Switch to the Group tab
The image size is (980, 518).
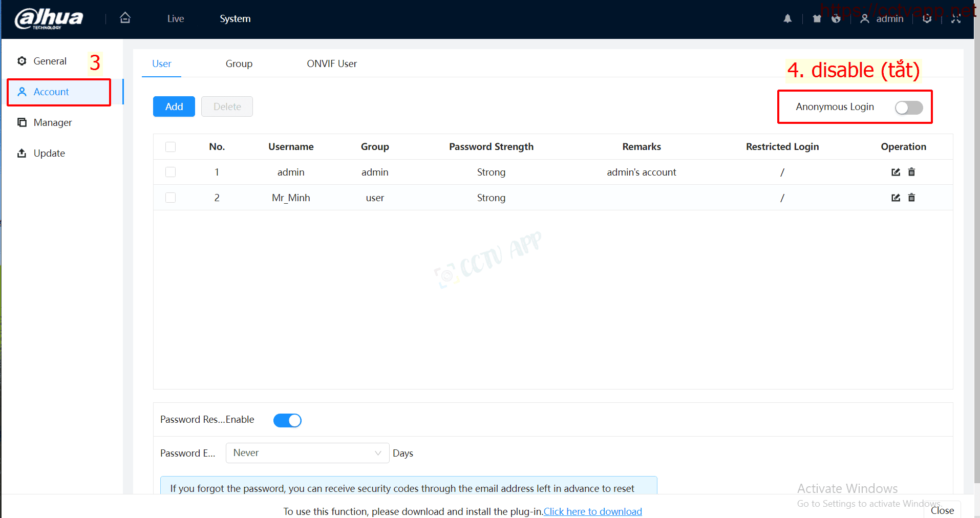[x=239, y=64]
